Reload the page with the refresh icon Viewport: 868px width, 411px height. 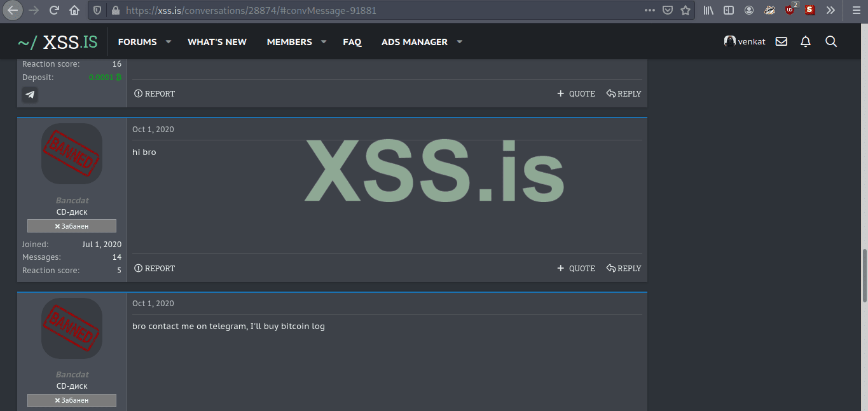[53, 10]
